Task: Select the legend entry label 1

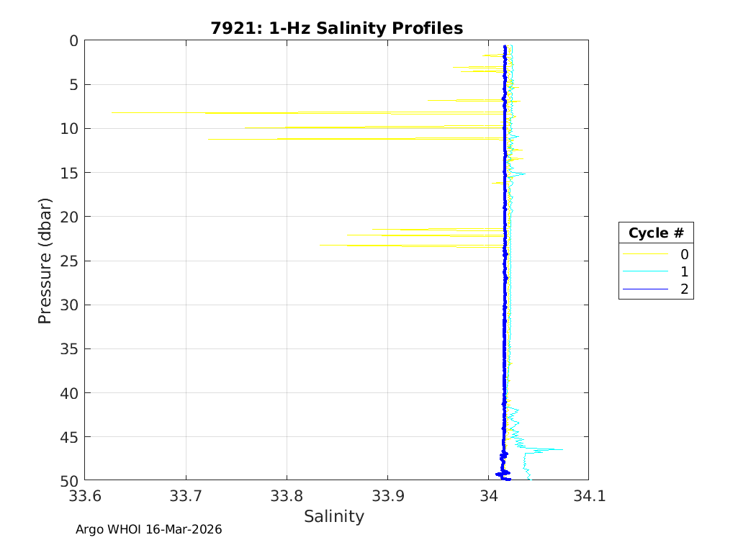Action: (x=684, y=271)
